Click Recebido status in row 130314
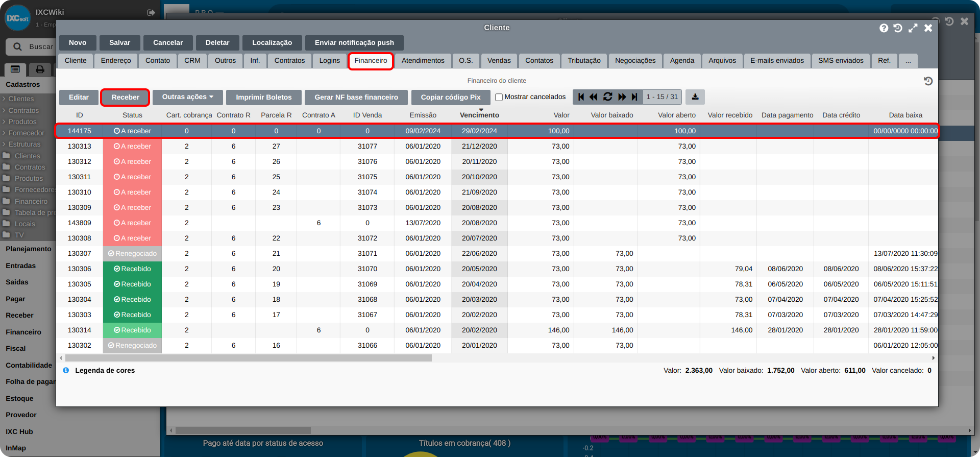The height and width of the screenshot is (457, 980). point(132,330)
